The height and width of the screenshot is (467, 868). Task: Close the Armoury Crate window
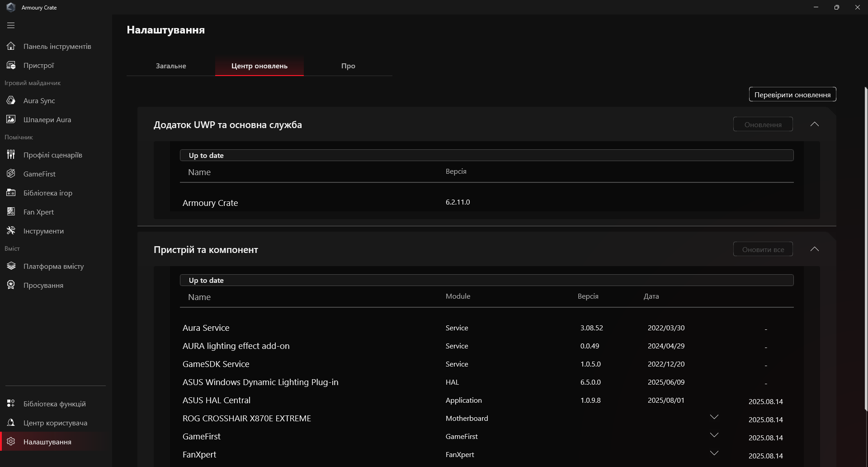point(858,7)
